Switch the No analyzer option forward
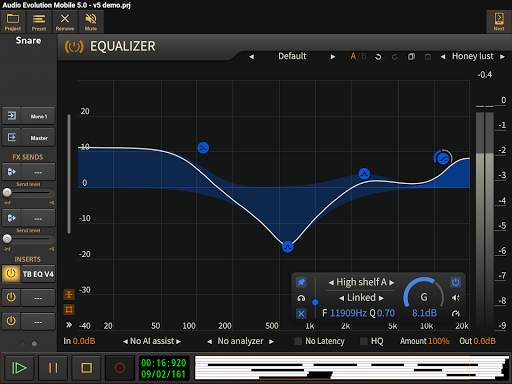Image resolution: width=512 pixels, height=384 pixels. [271, 341]
